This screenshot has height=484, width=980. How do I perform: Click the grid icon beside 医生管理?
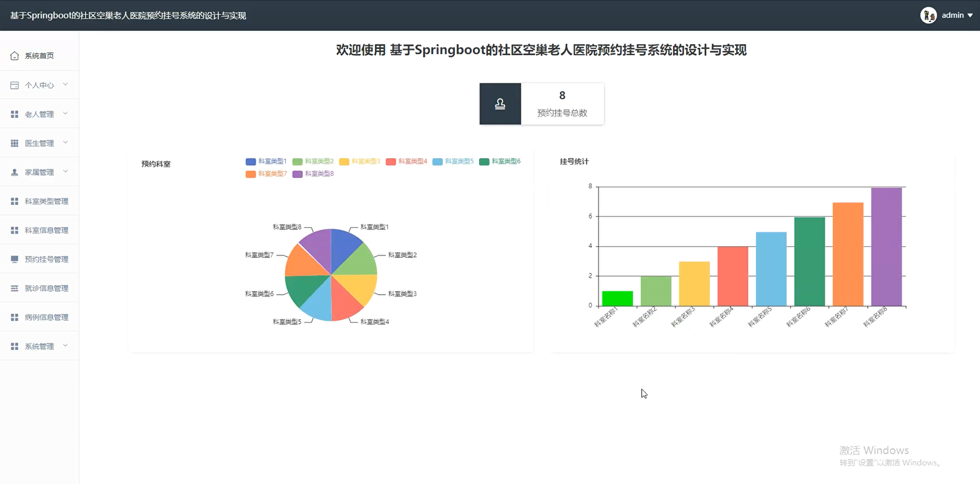(14, 143)
